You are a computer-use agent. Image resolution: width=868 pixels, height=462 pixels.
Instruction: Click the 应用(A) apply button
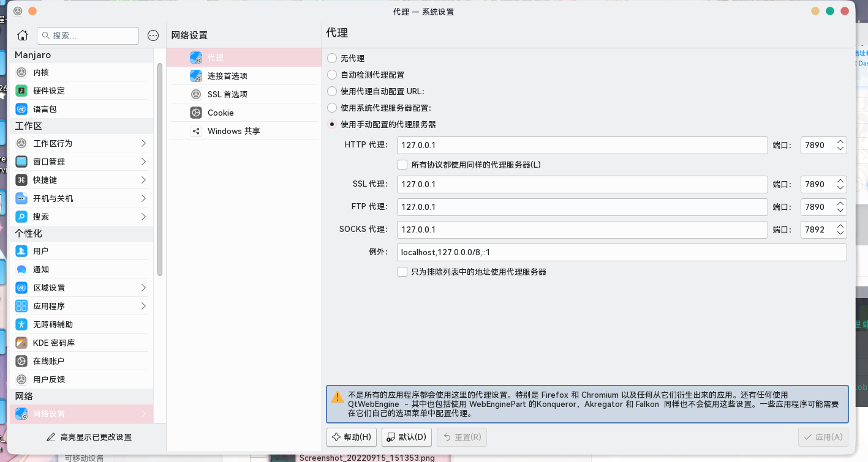[x=823, y=437]
